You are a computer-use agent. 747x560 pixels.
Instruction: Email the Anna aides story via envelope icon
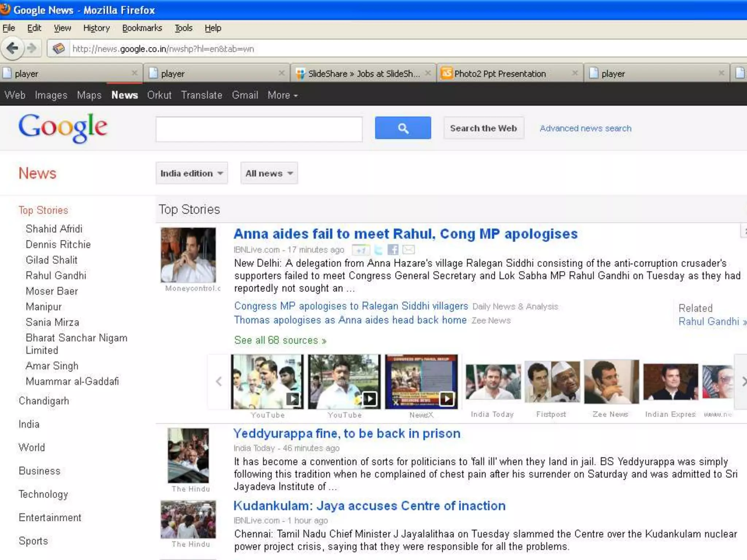pos(409,250)
